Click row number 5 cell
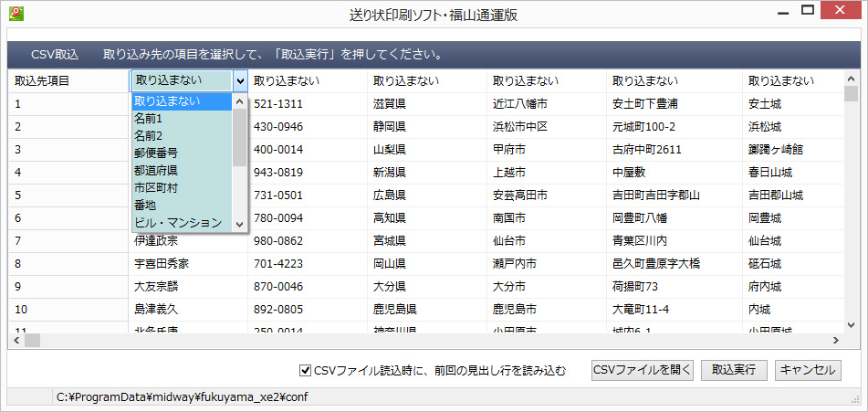The width and height of the screenshot is (868, 412). (x=68, y=195)
